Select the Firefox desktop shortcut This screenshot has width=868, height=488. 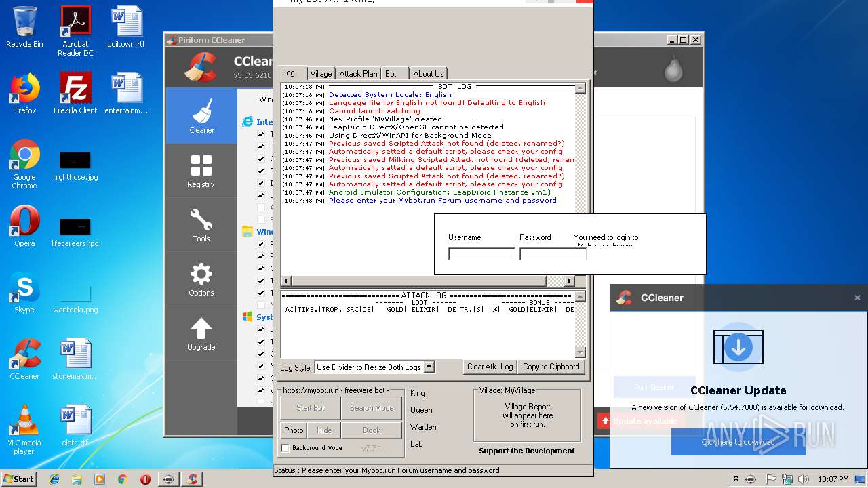(x=24, y=94)
